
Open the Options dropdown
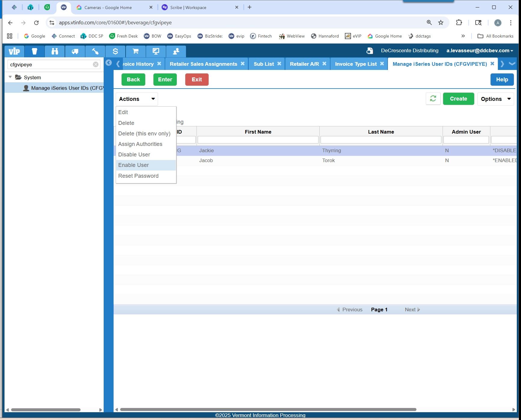[x=495, y=99]
